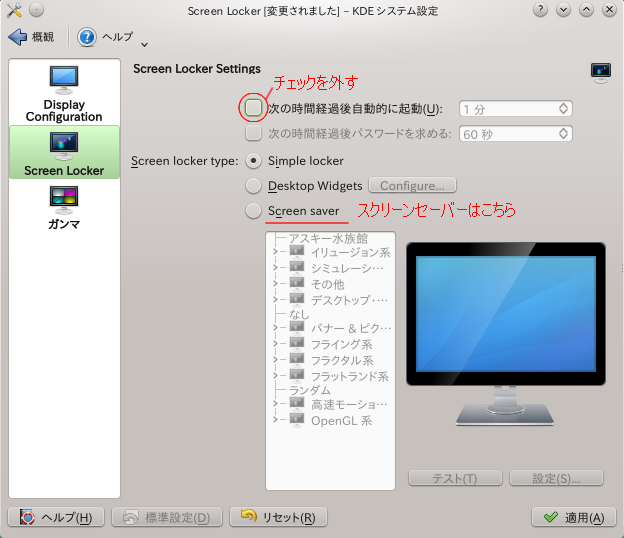Viewport: 624px width, 538px height.
Task: Click the monitor icon at top-right of settings
Action: [600, 72]
